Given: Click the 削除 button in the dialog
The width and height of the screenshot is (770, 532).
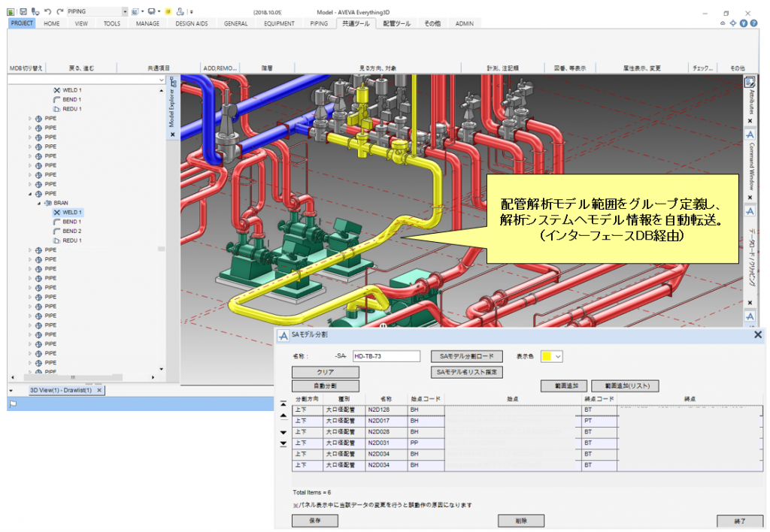Looking at the screenshot, I should 521,521.
